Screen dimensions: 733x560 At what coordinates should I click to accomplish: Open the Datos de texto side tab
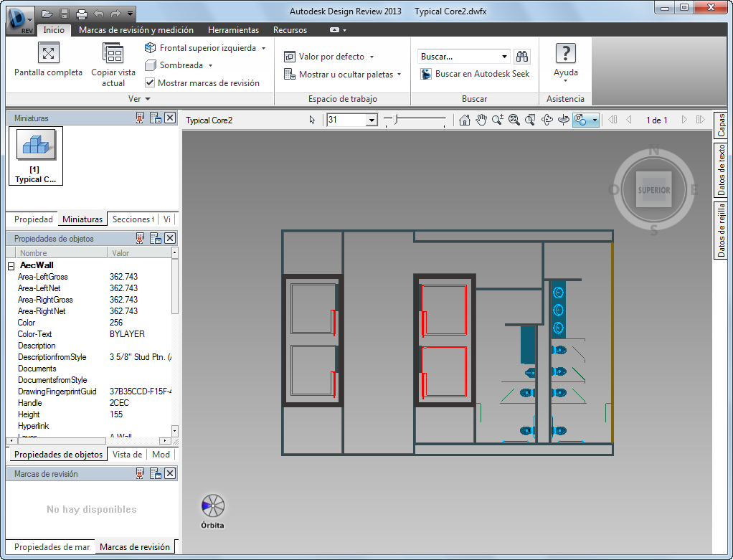coord(722,171)
